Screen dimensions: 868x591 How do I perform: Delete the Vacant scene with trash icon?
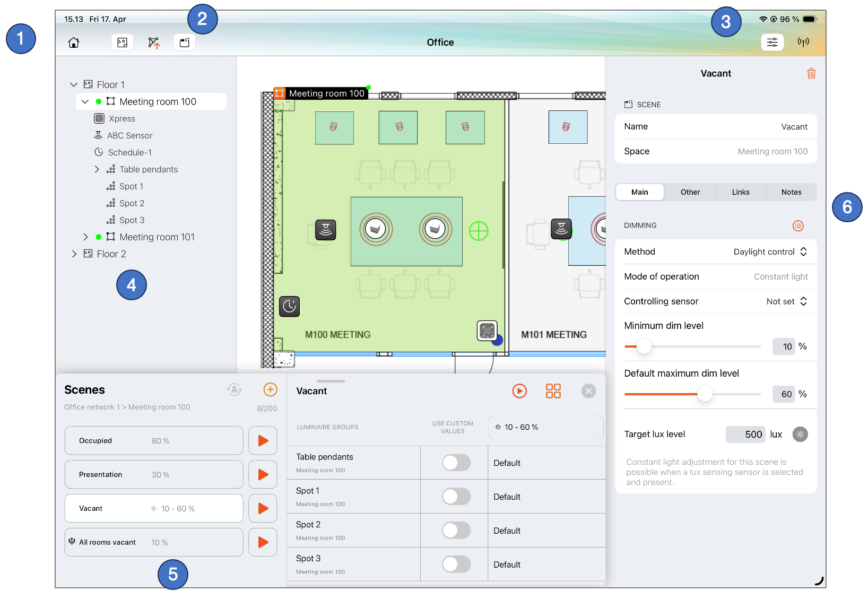[811, 73]
